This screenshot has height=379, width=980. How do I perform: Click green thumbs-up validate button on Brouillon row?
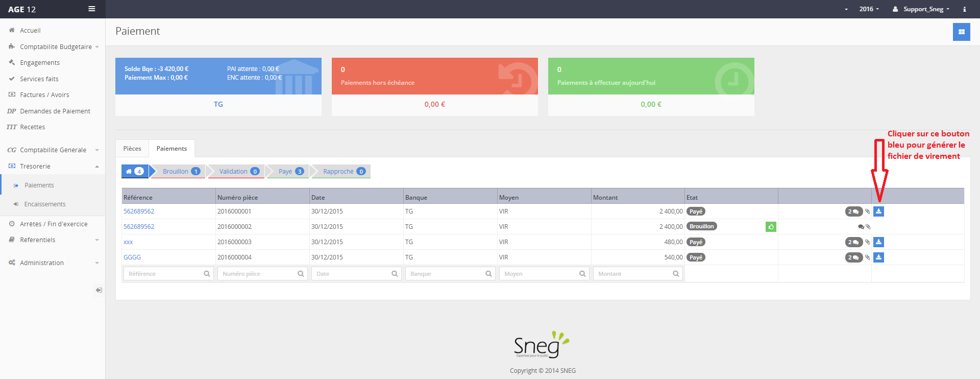(x=771, y=227)
